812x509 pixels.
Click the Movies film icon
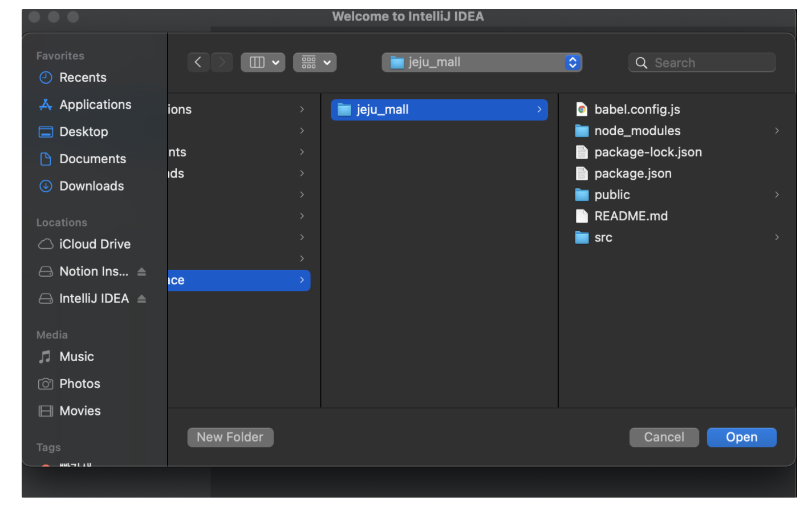point(46,411)
